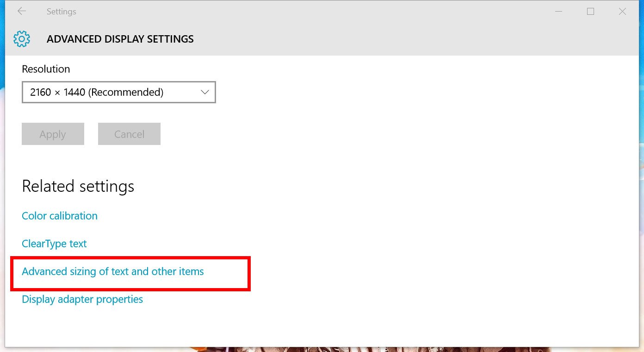Click the Settings gear icon

22,39
